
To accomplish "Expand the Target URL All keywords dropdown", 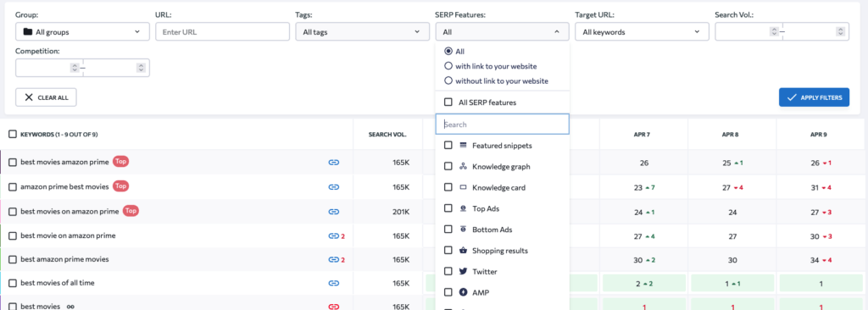I will (643, 31).
